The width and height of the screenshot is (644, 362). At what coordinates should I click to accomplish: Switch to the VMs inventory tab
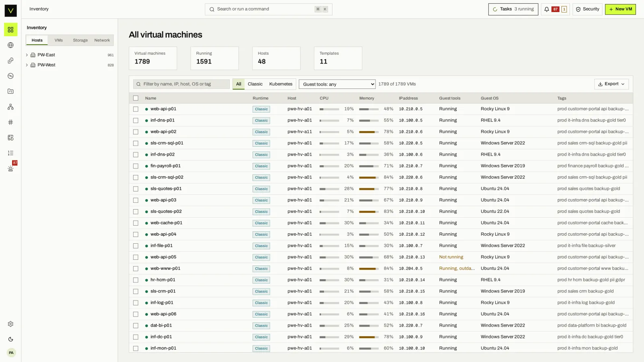pyautogui.click(x=59, y=40)
